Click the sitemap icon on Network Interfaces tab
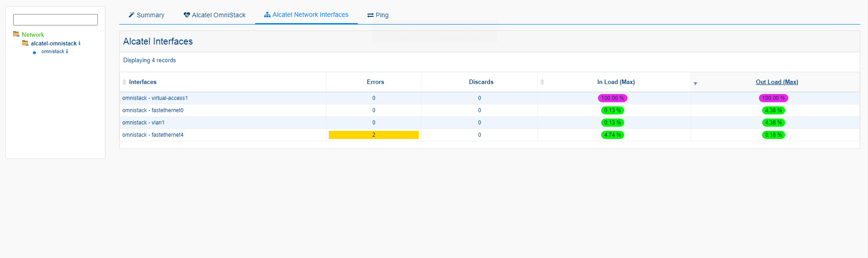868x258 pixels. [267, 15]
